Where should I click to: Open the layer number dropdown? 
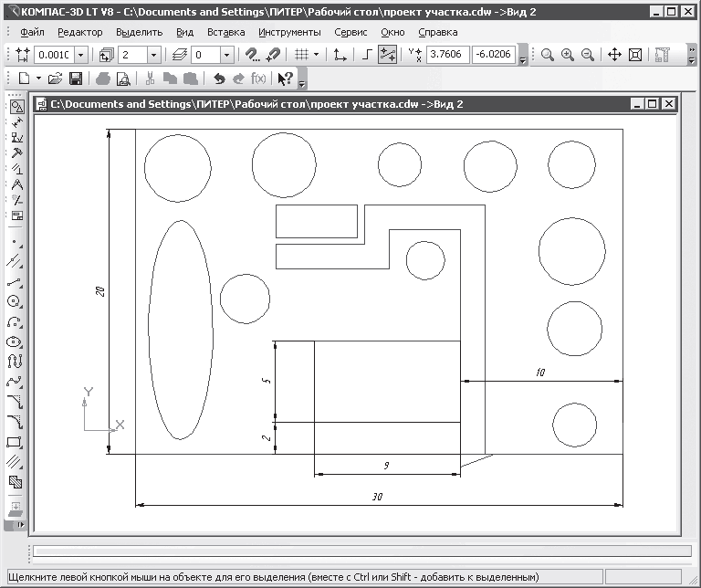click(225, 55)
